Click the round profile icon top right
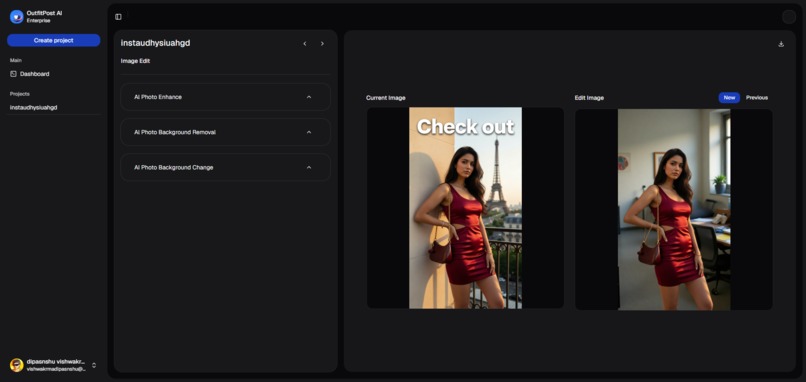 789,17
